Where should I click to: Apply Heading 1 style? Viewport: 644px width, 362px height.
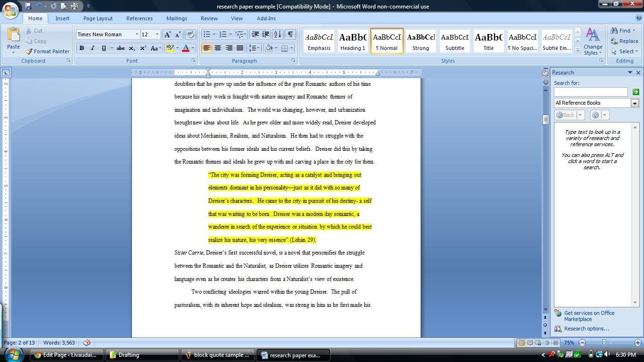pos(353,41)
